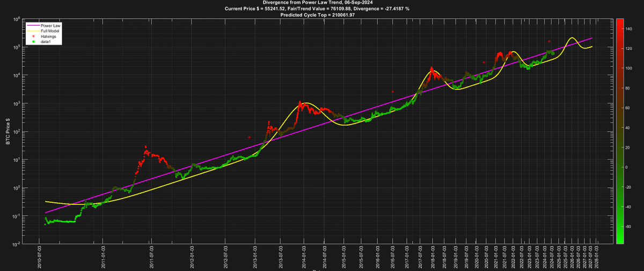Click the red Halvings legend marker

coord(33,36)
